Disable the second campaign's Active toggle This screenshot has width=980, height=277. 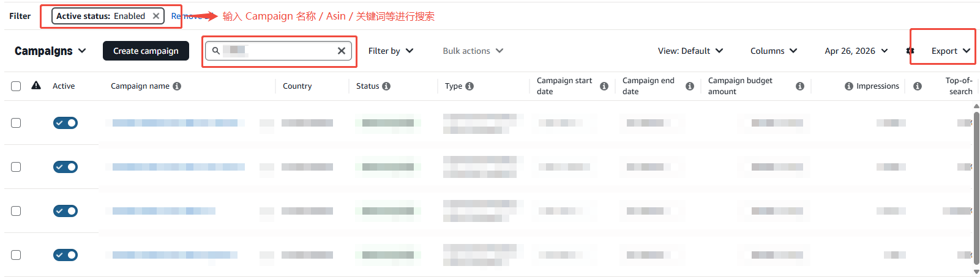(x=65, y=167)
